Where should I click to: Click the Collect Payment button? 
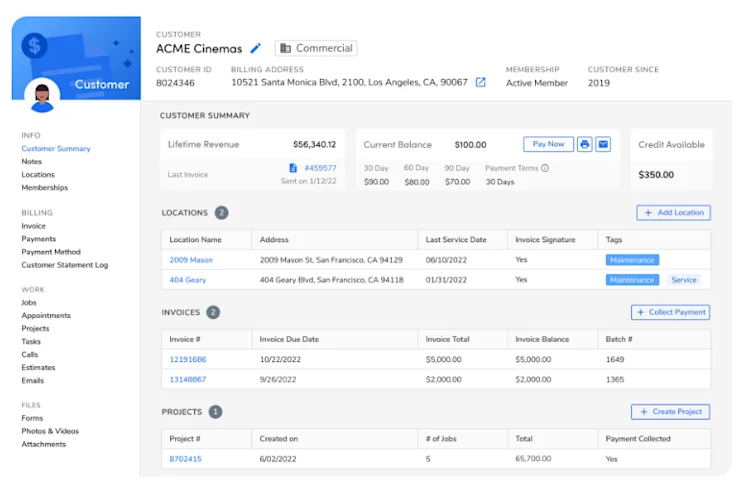670,312
